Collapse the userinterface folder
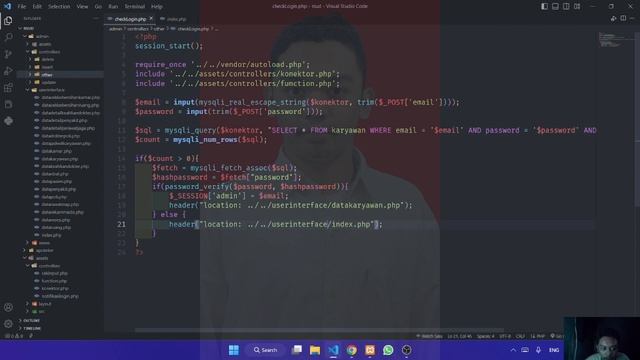Image resolution: width=640 pixels, height=360 pixels. click(61, 90)
